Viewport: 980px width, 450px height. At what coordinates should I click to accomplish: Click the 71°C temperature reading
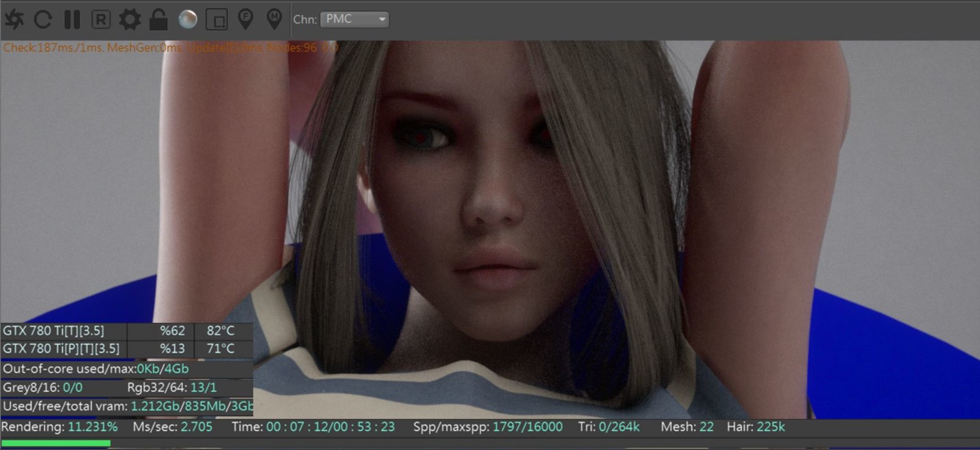221,349
